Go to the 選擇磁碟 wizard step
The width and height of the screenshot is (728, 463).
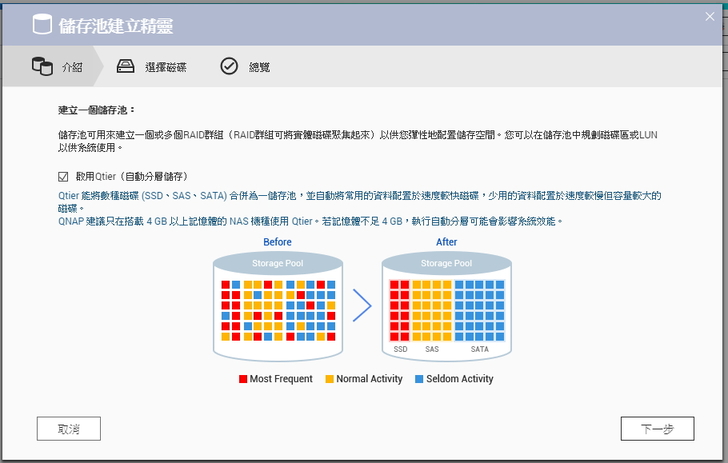pos(151,66)
